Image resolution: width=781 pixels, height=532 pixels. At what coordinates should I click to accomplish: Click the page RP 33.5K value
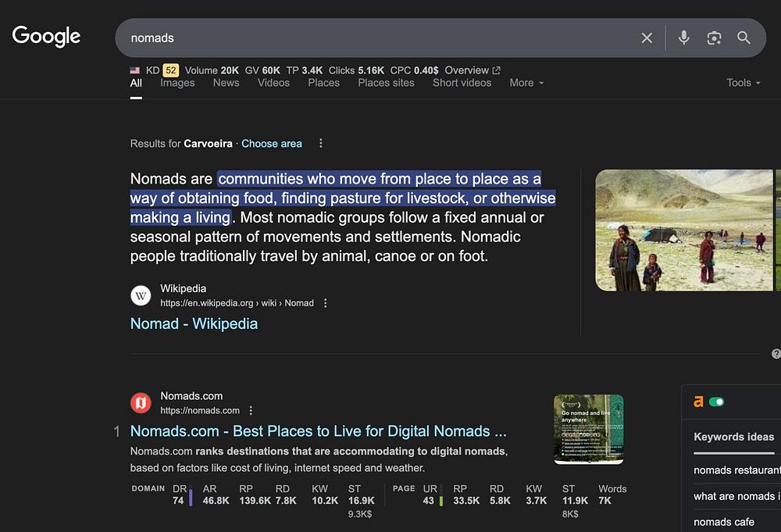pyautogui.click(x=466, y=495)
